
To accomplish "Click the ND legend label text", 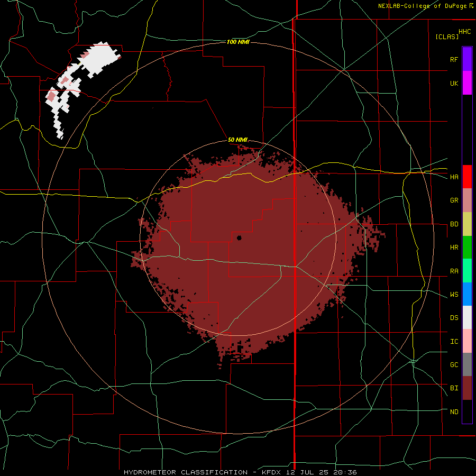I will pyautogui.click(x=454, y=412).
